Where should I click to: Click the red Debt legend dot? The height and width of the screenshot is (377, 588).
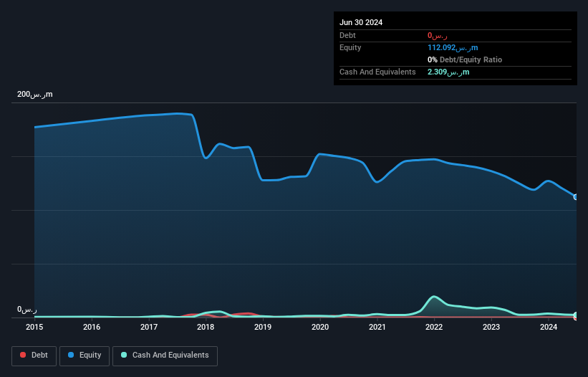coord(23,355)
